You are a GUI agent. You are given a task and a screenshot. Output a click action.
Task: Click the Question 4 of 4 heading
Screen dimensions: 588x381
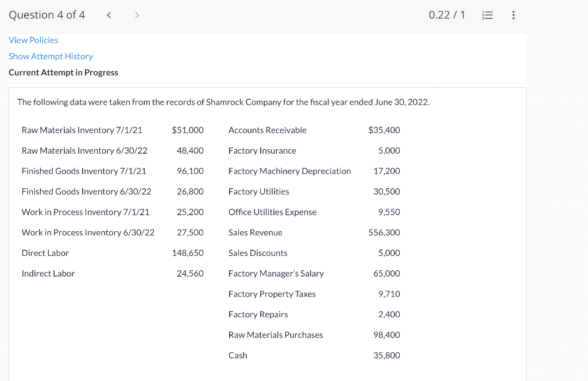point(47,15)
